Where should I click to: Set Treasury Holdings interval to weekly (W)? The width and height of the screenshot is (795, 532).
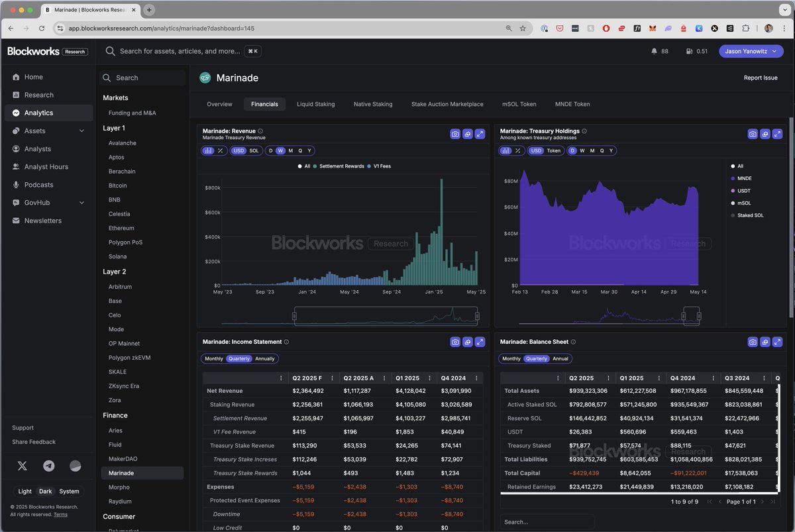click(582, 150)
